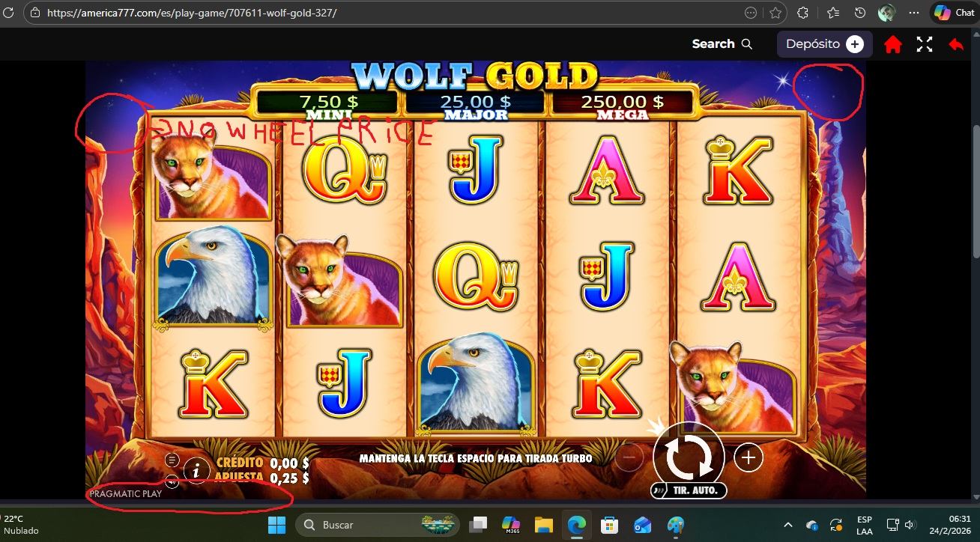The height and width of the screenshot is (542, 980).
Task: Open the game info with the i icon
Action: [x=196, y=470]
